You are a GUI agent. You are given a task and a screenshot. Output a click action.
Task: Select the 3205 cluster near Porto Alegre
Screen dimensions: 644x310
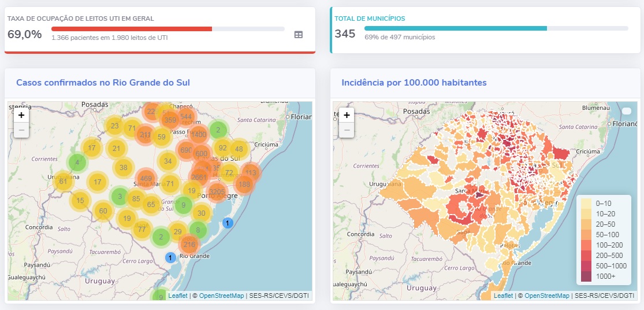(217, 192)
